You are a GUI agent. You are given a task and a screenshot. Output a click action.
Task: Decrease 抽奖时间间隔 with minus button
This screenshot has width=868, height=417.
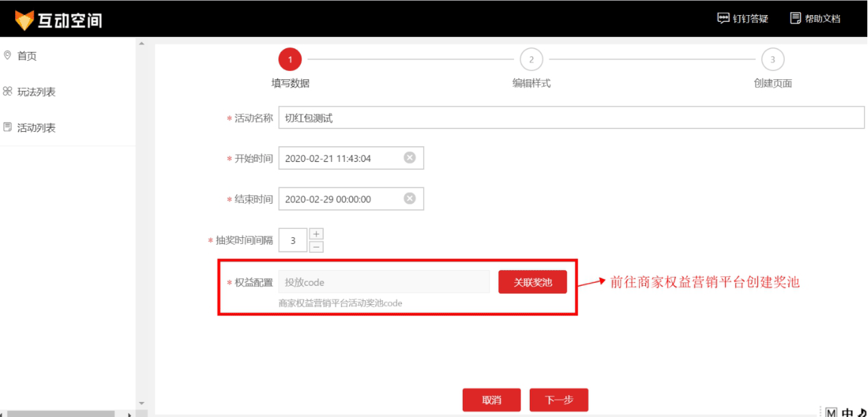[x=316, y=247]
